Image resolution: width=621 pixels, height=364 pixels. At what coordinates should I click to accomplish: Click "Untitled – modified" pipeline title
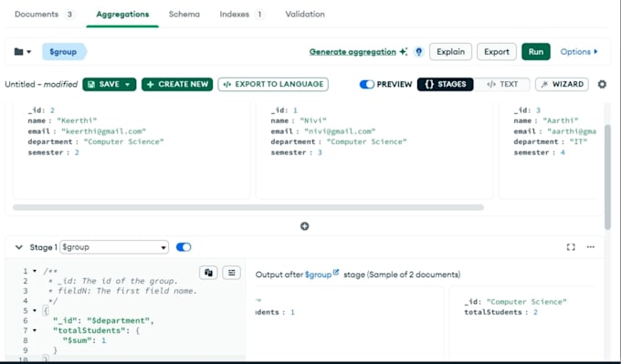pyautogui.click(x=41, y=84)
